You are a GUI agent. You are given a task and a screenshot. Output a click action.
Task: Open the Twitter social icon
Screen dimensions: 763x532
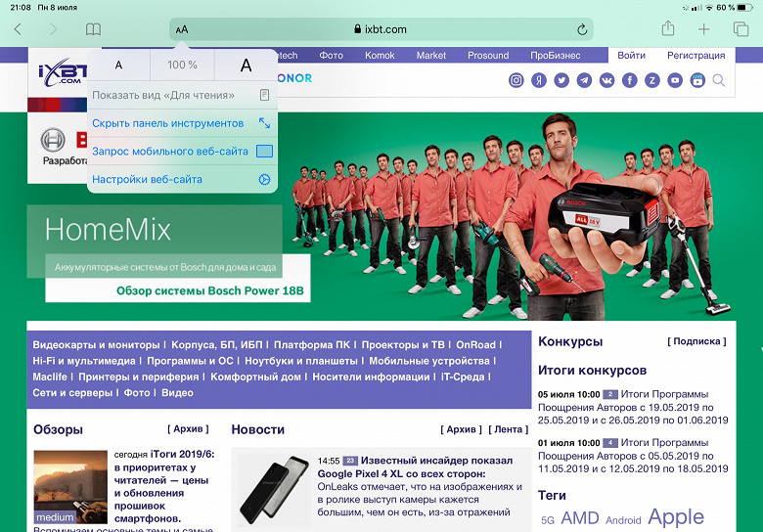pos(561,80)
